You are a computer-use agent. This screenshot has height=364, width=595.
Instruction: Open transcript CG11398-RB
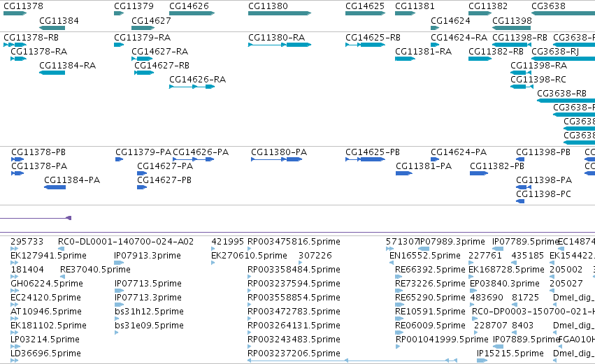520,38
